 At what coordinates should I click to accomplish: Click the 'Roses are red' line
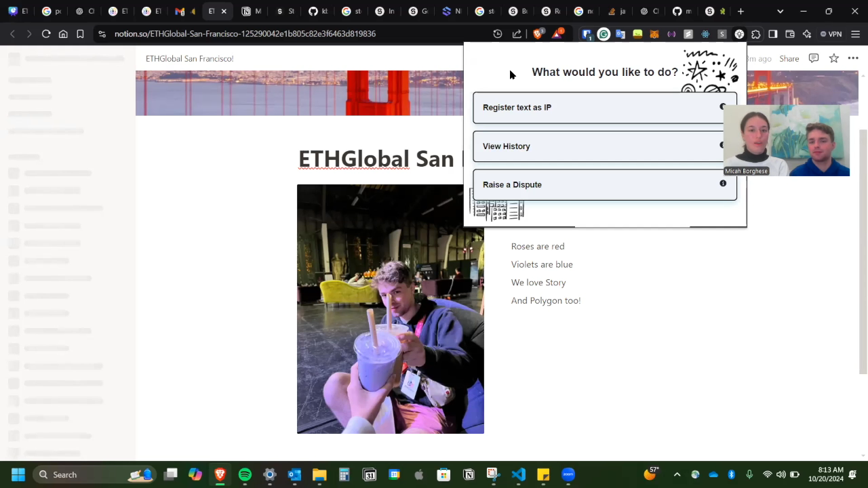tap(538, 247)
